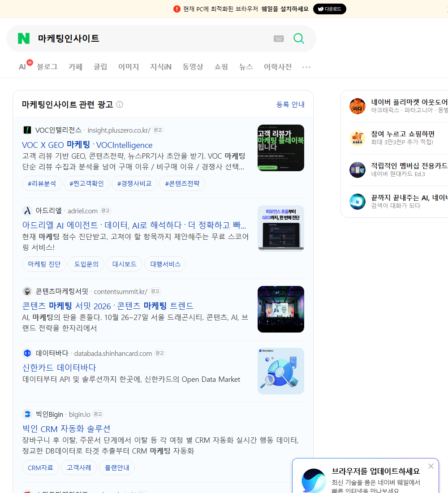Open the insight.pluszero.co.kr URL
Viewport: 448px width, 493px height.
(x=119, y=130)
